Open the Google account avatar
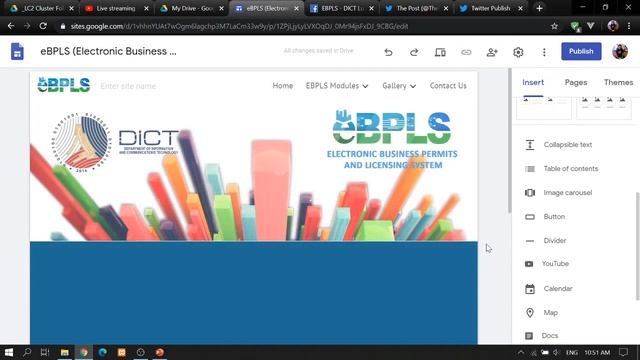 click(x=620, y=51)
